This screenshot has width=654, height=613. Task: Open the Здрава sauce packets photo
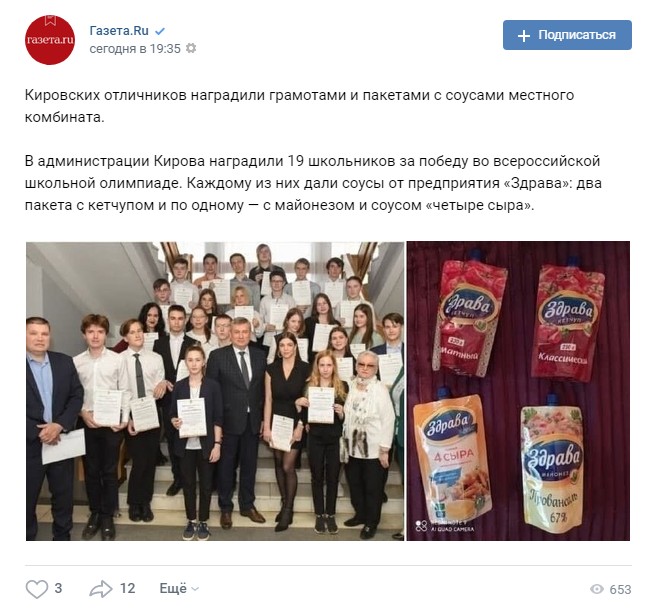tap(518, 391)
